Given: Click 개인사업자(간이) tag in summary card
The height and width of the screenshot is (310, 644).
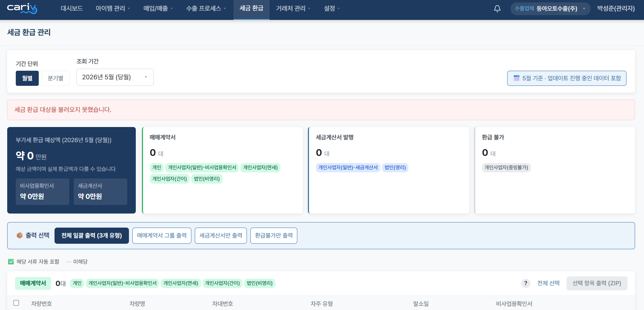Looking at the screenshot, I should 169,179.
